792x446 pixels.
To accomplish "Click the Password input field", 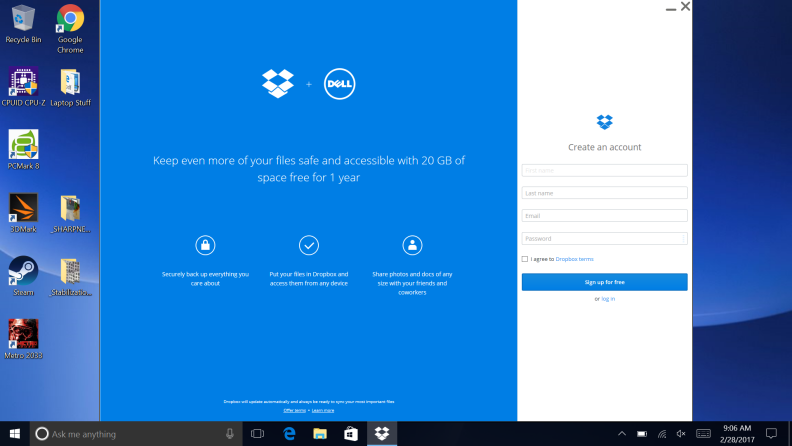I will click(x=605, y=238).
